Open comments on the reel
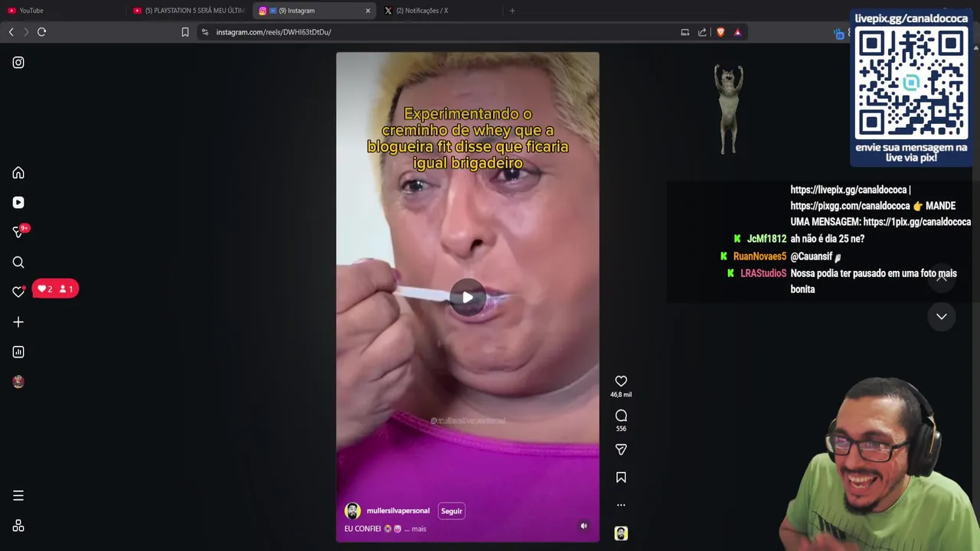This screenshot has height=551, width=980. [x=621, y=416]
